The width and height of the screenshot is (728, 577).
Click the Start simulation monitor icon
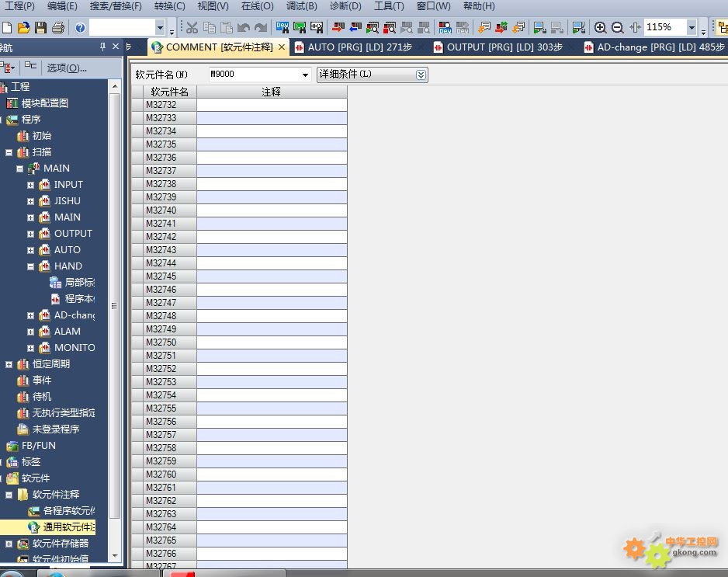point(539,27)
